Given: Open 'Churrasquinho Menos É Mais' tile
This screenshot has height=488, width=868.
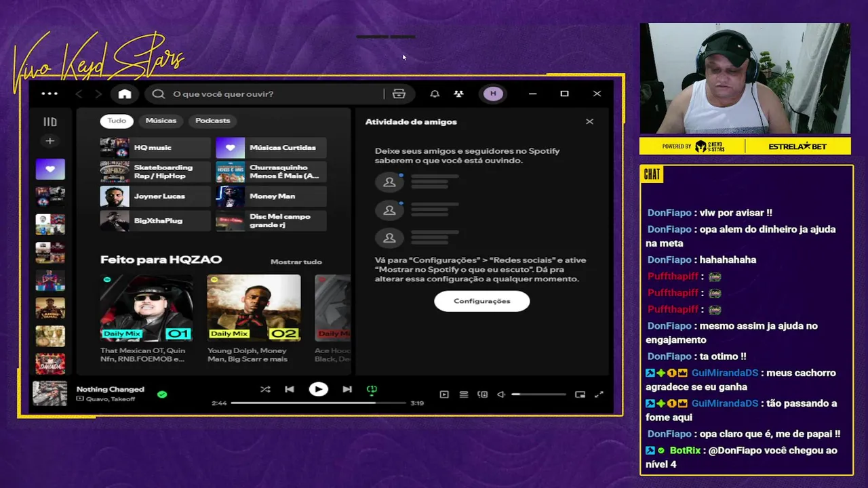Looking at the screenshot, I should tap(271, 172).
